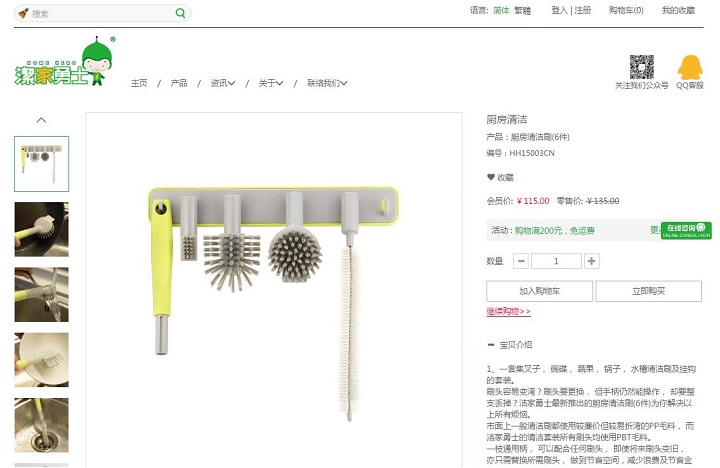The image size is (720, 468).
Task: Expand the 资讯 dropdown menu
Action: [x=223, y=83]
